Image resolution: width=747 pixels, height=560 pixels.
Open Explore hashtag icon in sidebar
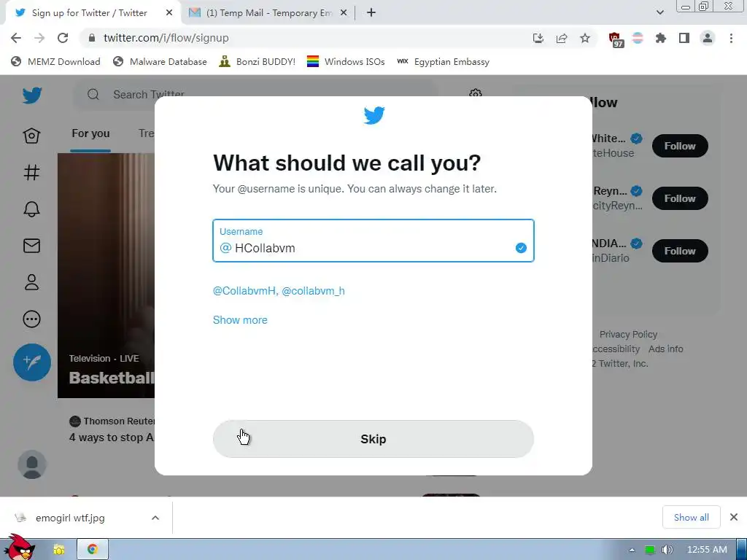[x=31, y=172]
